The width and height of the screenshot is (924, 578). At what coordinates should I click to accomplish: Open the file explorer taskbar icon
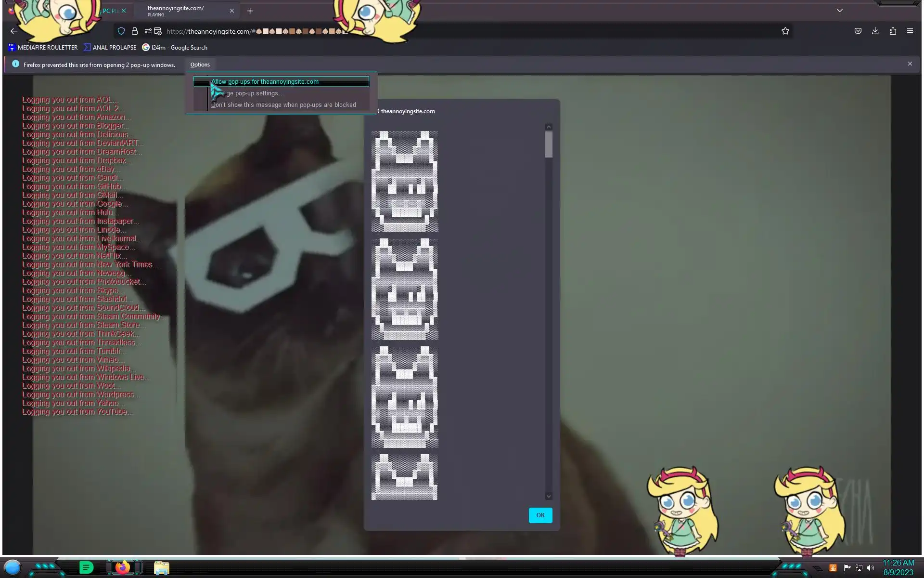coord(161,568)
